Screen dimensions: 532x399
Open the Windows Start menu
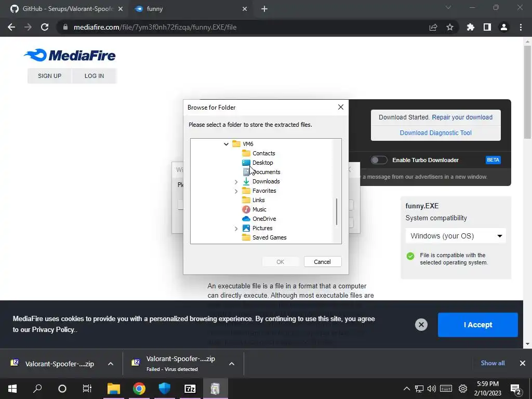coord(12,389)
